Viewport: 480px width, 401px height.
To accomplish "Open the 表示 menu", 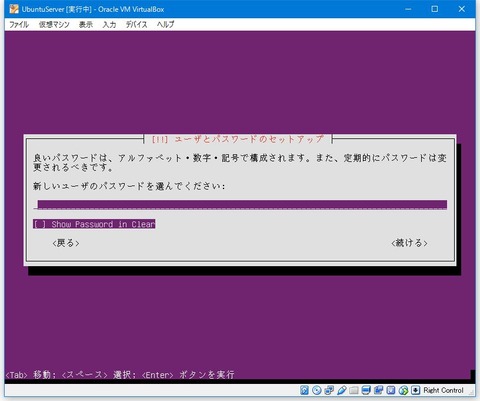I will tap(86, 24).
